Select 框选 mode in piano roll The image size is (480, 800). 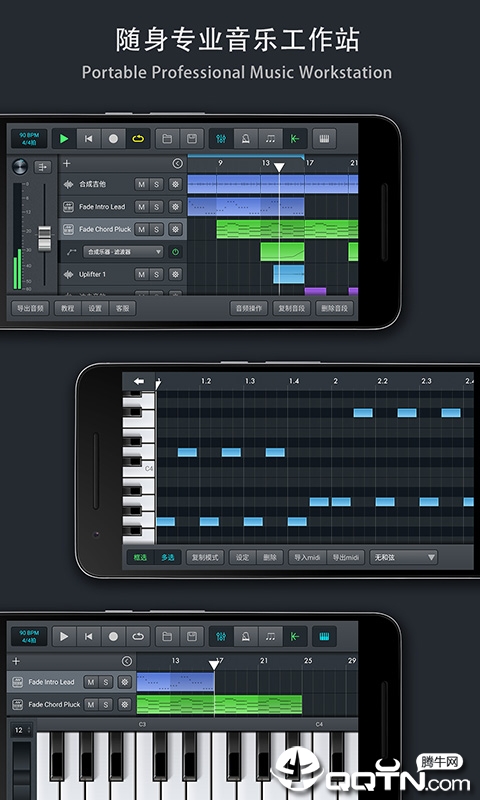140,557
